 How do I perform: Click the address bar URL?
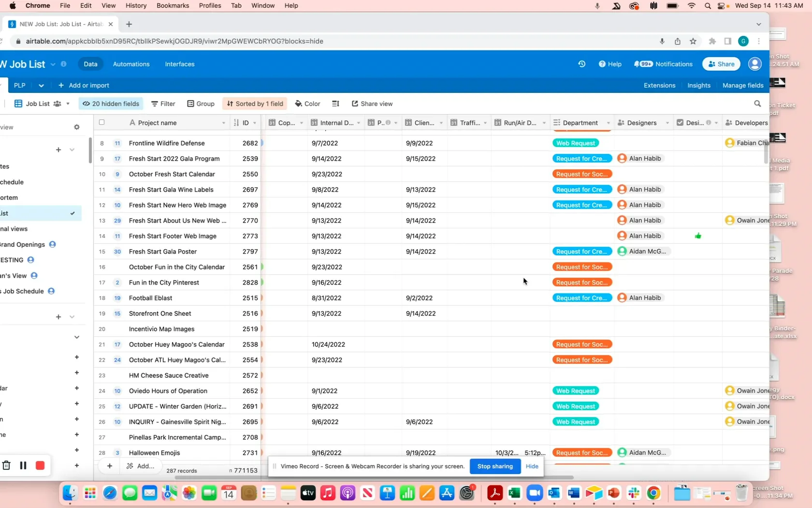coord(174,41)
